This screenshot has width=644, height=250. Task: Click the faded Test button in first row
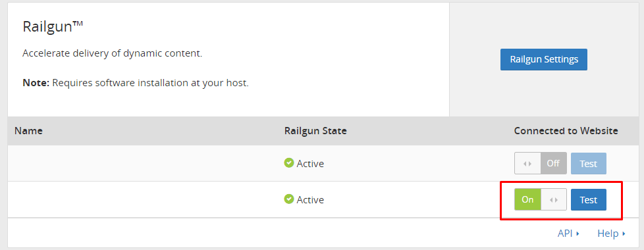(x=588, y=163)
